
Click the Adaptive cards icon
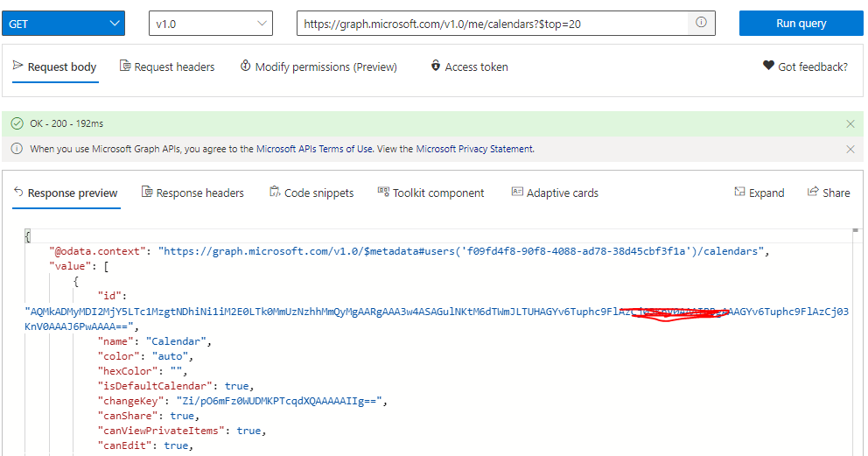[517, 192]
